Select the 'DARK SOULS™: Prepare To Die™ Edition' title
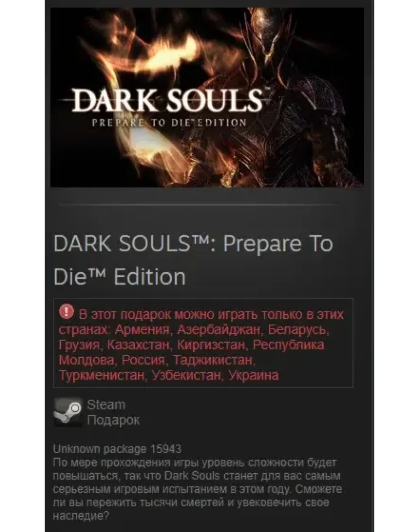 [193, 260]
